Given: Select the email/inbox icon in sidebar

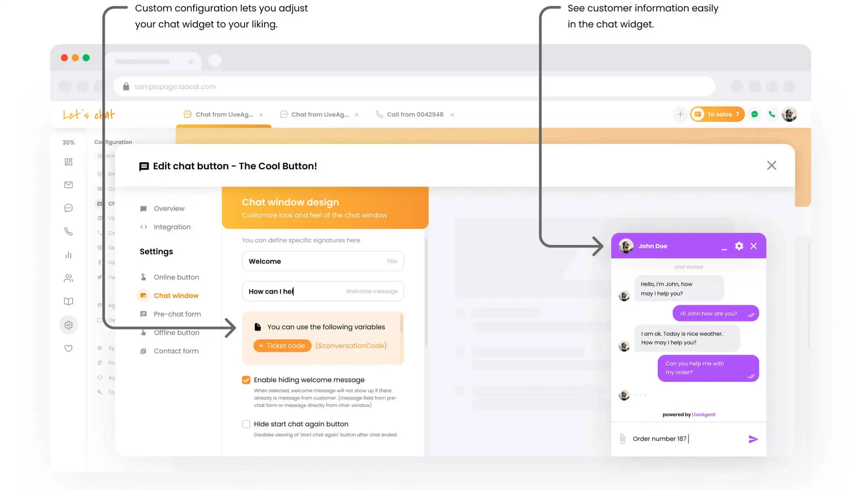Looking at the screenshot, I should coord(68,184).
